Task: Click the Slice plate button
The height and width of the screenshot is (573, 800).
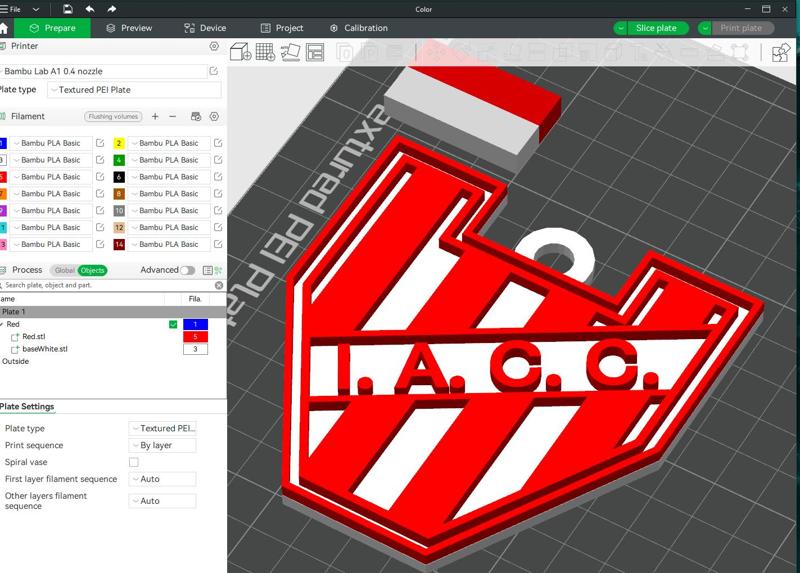Action: click(x=657, y=28)
